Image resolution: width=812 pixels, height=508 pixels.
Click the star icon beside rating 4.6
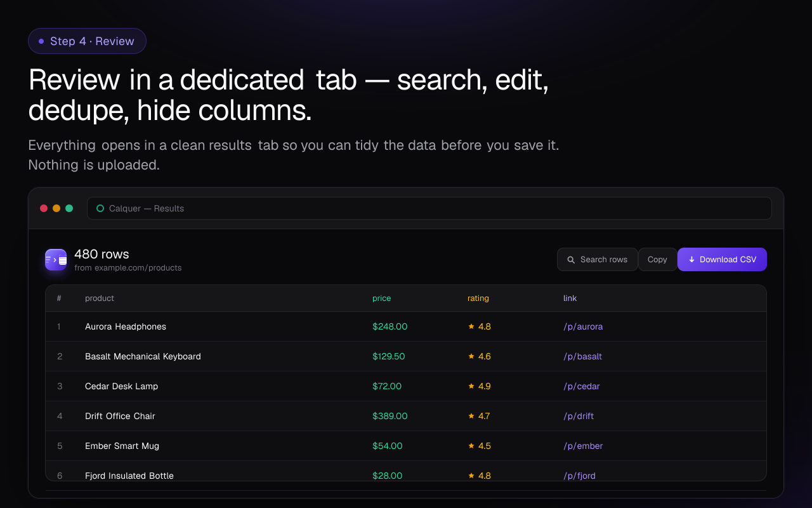click(471, 356)
